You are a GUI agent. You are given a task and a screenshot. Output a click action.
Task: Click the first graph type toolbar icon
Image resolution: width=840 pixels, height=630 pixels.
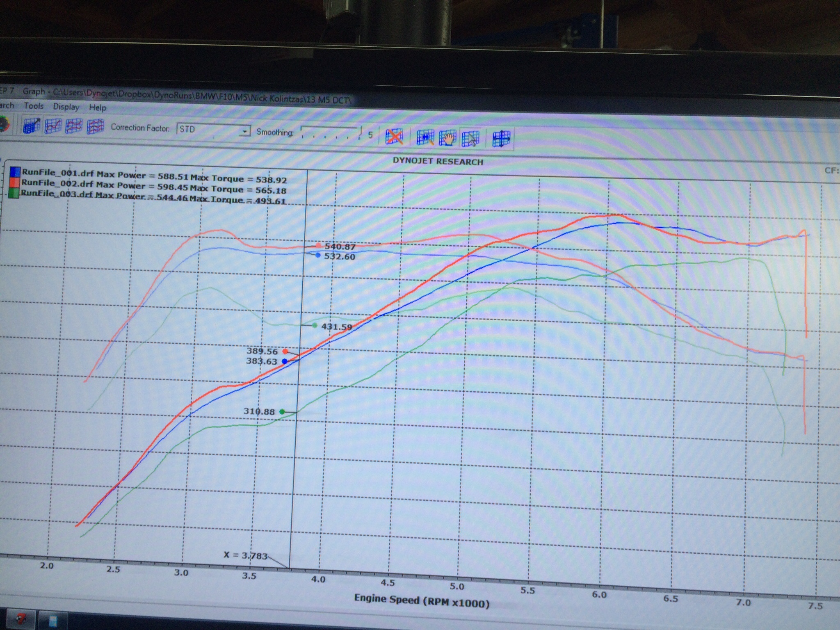pyautogui.click(x=32, y=126)
